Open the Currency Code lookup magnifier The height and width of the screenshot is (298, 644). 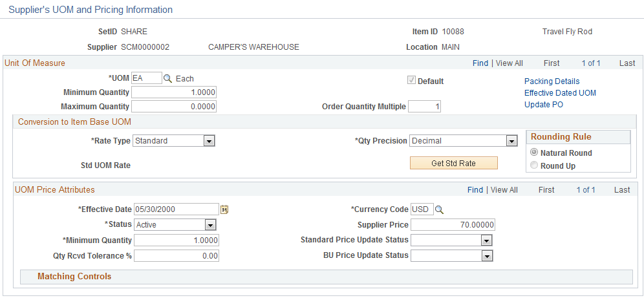click(x=439, y=209)
